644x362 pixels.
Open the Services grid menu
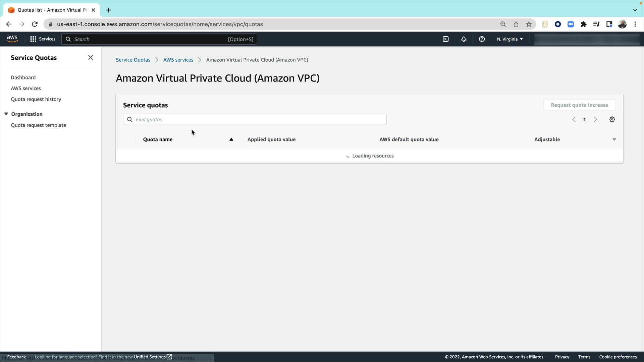click(x=43, y=39)
